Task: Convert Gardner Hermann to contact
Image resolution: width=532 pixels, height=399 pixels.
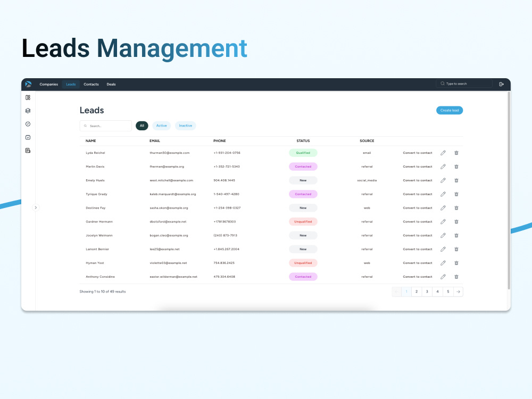Action: 418,221
